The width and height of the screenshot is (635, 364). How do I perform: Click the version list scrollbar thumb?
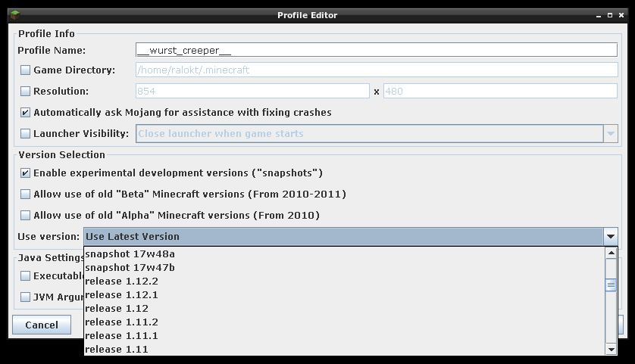click(611, 285)
